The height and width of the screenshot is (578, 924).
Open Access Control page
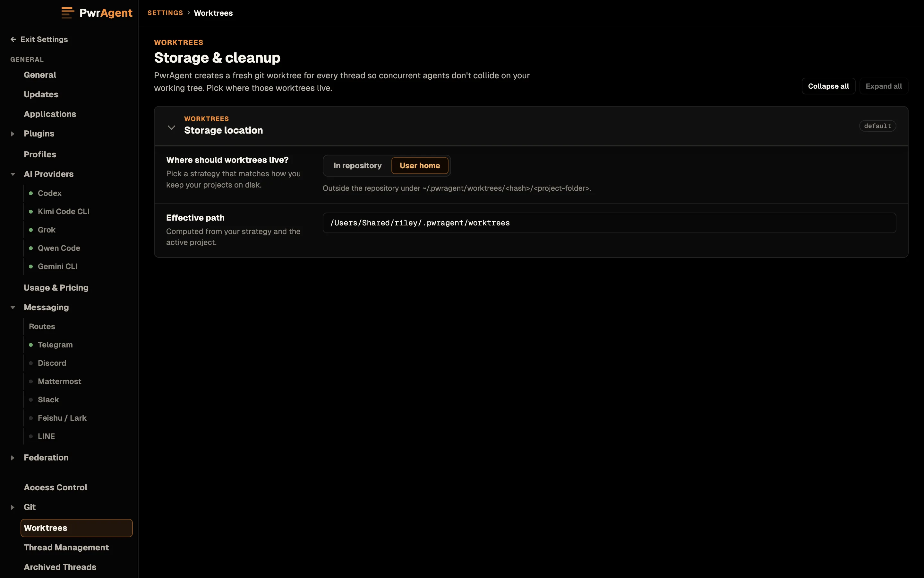pos(56,488)
